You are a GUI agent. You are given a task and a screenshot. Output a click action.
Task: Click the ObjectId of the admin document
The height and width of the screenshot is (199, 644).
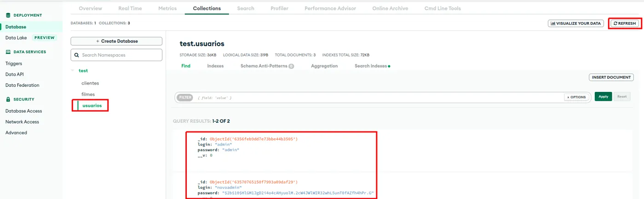253,139
